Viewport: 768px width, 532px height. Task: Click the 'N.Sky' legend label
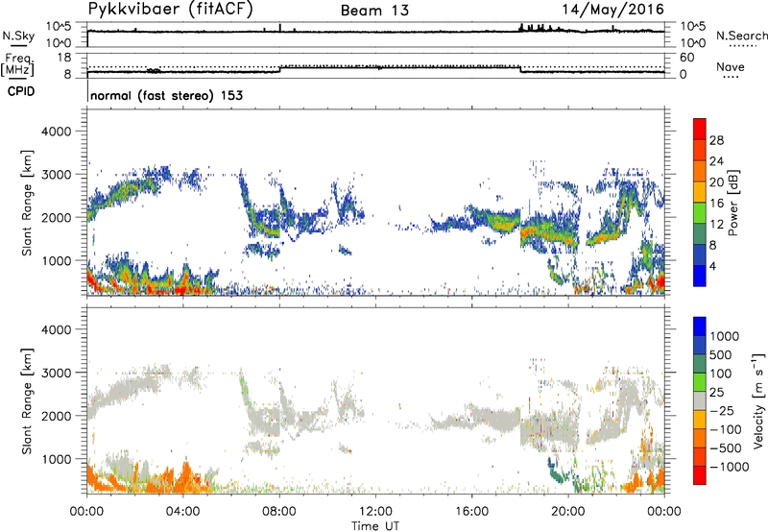18,36
